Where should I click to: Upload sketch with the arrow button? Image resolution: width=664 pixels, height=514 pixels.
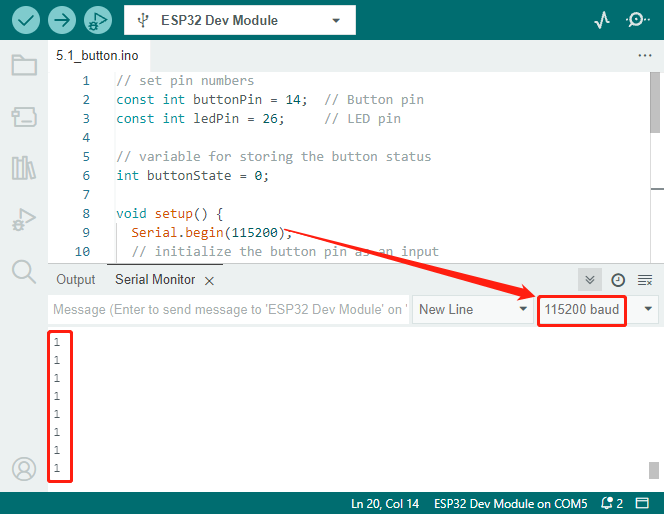click(x=62, y=20)
